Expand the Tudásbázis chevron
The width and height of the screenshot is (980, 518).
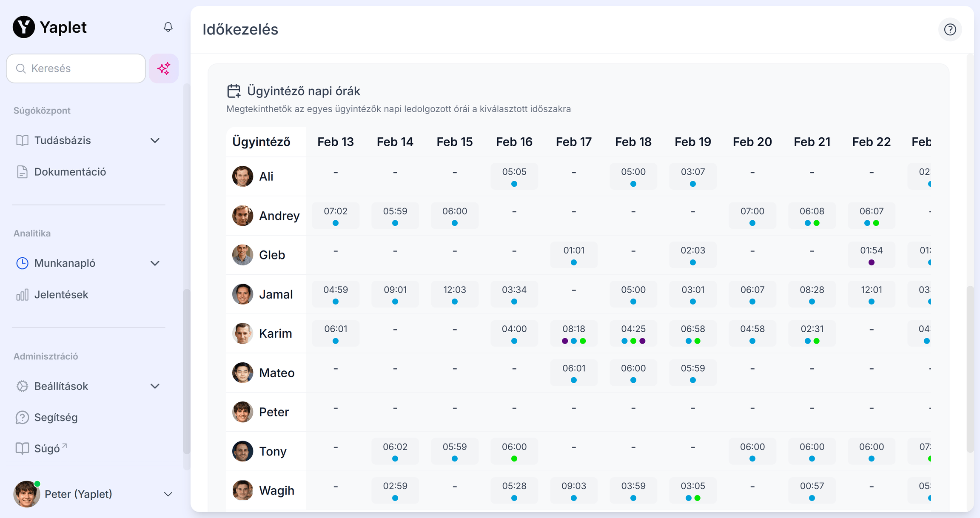tap(155, 140)
